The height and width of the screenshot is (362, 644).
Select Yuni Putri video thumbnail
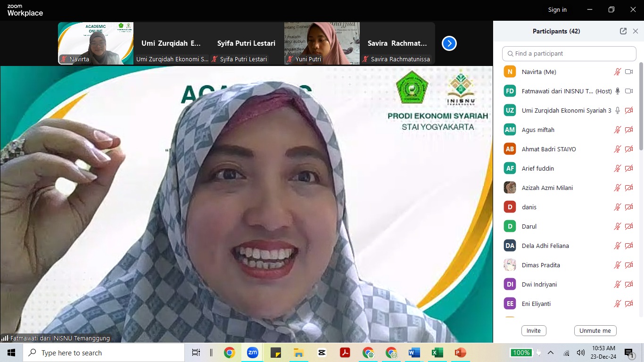(x=322, y=43)
